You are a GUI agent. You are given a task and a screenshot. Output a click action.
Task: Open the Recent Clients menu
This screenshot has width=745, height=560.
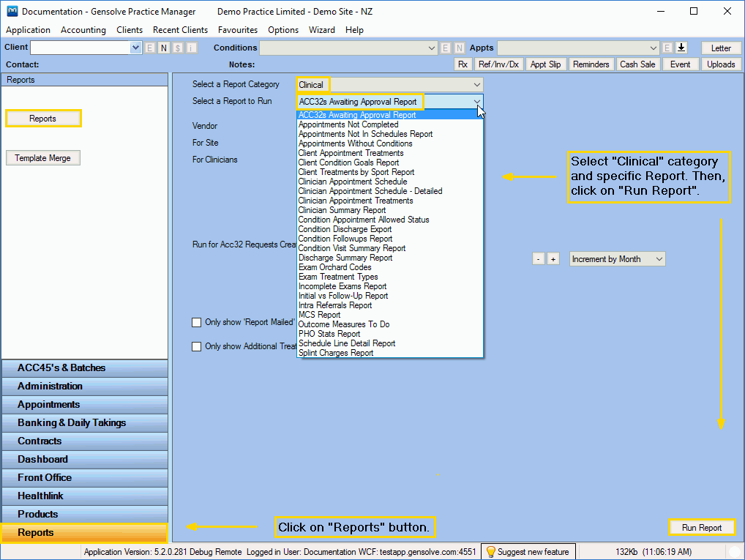[x=180, y=30]
